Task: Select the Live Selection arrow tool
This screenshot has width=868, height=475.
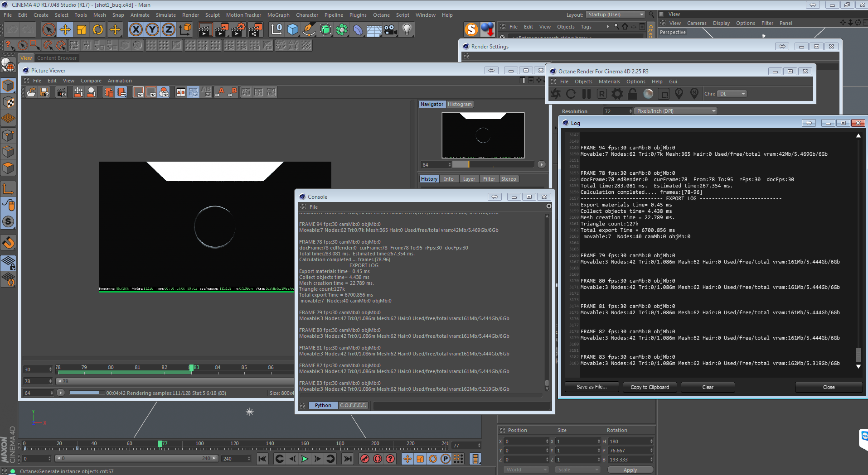Action: 48,30
